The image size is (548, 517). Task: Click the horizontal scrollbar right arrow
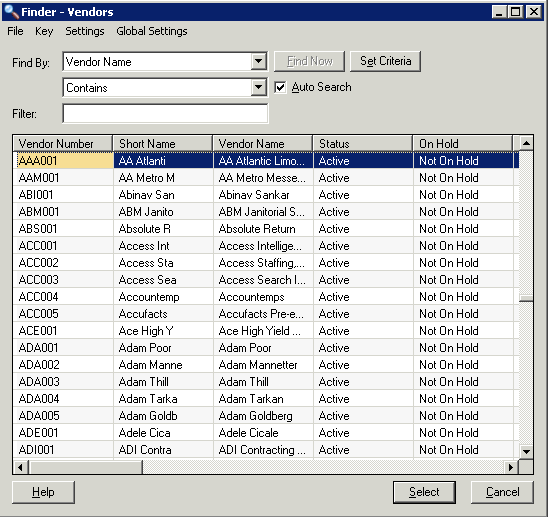(x=511, y=467)
